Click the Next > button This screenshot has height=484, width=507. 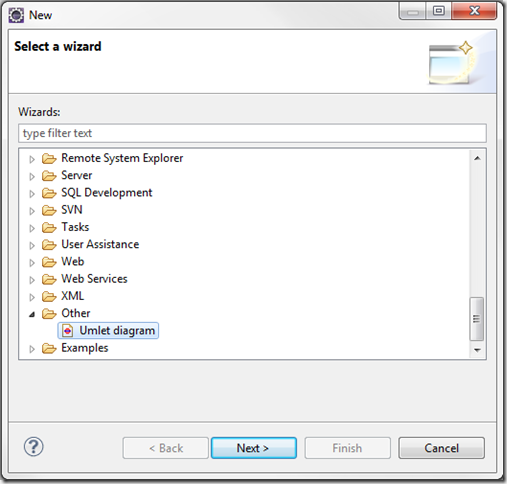(254, 448)
